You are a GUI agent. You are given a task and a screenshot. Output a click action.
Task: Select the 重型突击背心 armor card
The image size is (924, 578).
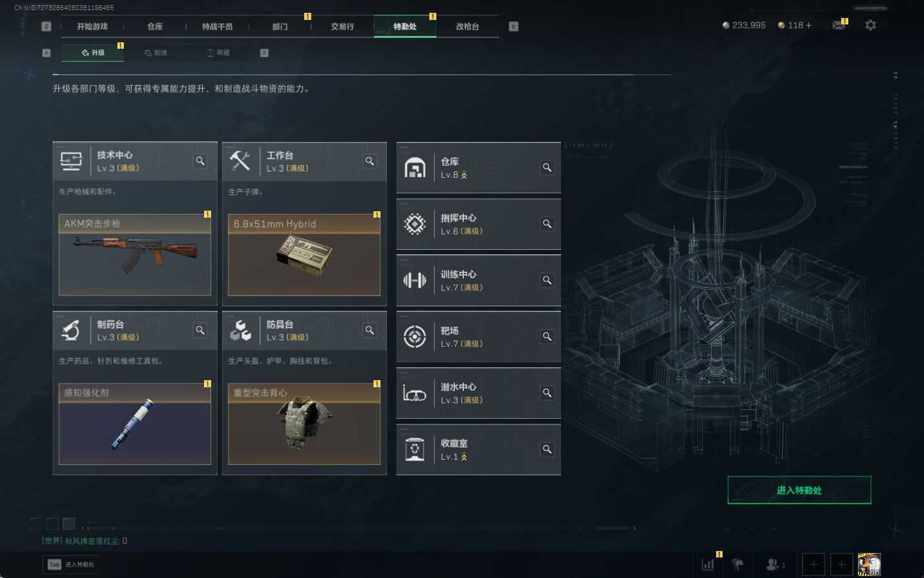pyautogui.click(x=304, y=424)
